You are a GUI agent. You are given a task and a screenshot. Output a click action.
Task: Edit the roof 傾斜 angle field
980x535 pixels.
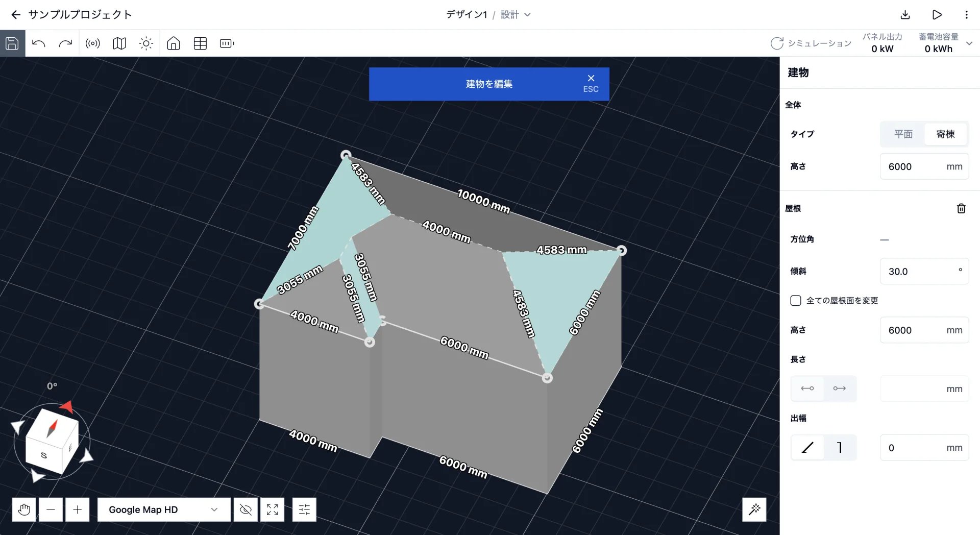coord(924,272)
